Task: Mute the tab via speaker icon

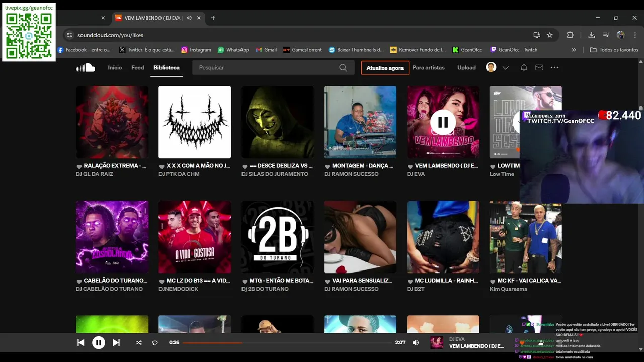Action: click(189, 18)
